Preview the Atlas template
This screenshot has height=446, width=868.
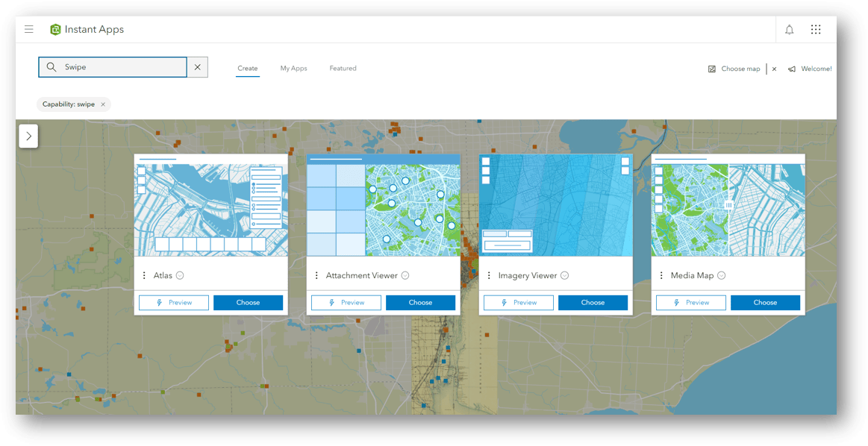(x=174, y=303)
